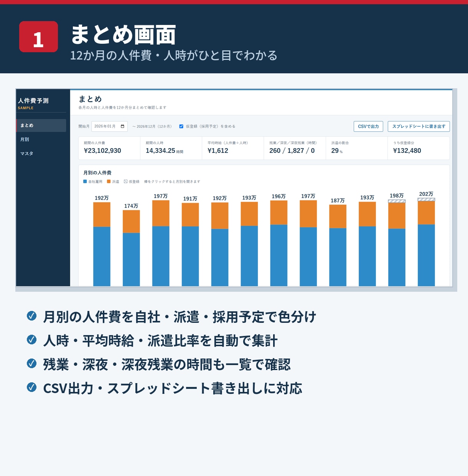Screen dimensions: 468x476
Task: Click the bar labeled 196万
Action: coord(279,243)
